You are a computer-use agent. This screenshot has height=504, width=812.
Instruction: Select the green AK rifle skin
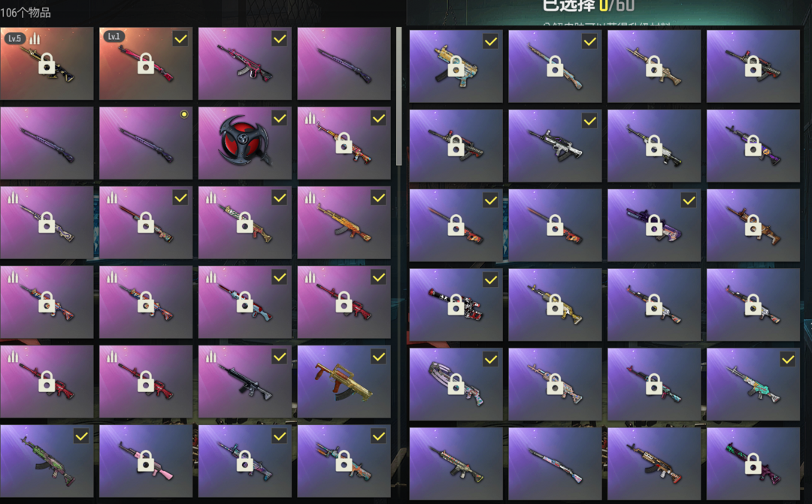click(47, 461)
